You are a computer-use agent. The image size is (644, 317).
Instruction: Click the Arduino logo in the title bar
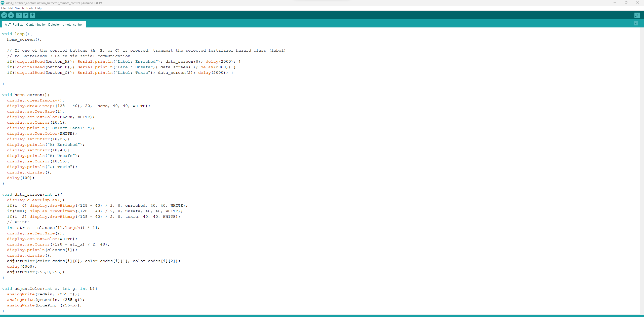click(2, 3)
